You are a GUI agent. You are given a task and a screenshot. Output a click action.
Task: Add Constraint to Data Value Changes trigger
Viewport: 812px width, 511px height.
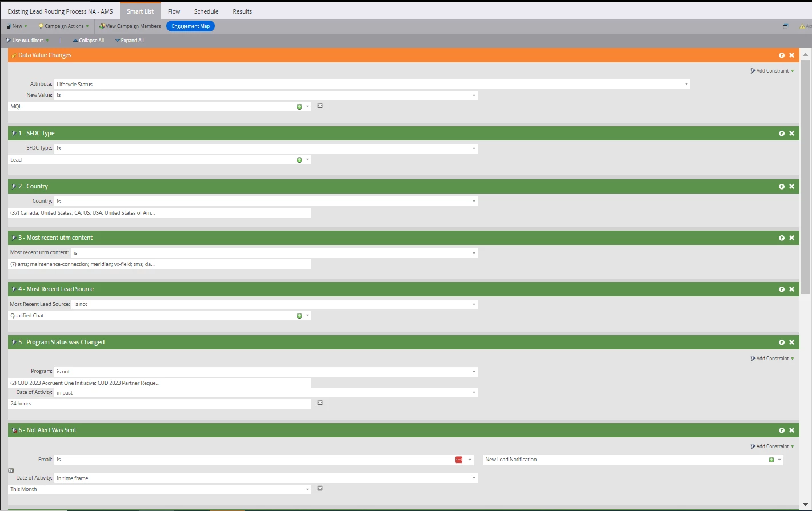[772, 71]
